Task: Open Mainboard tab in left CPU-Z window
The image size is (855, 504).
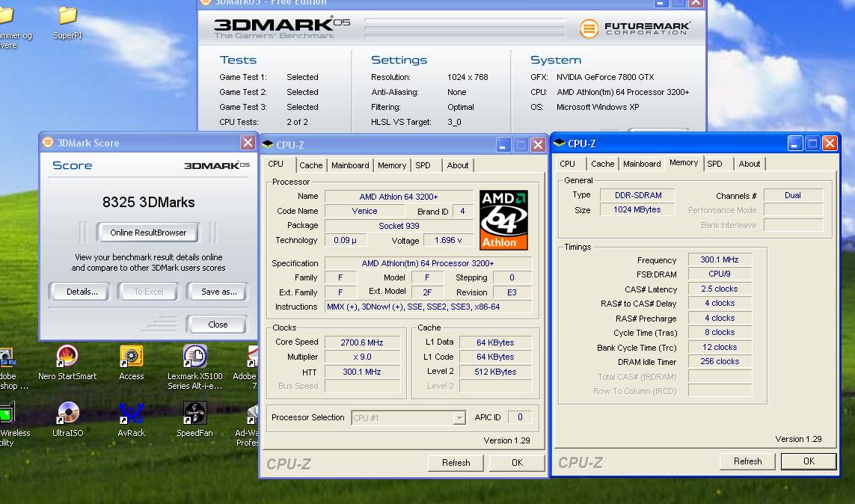Action: pos(350,165)
